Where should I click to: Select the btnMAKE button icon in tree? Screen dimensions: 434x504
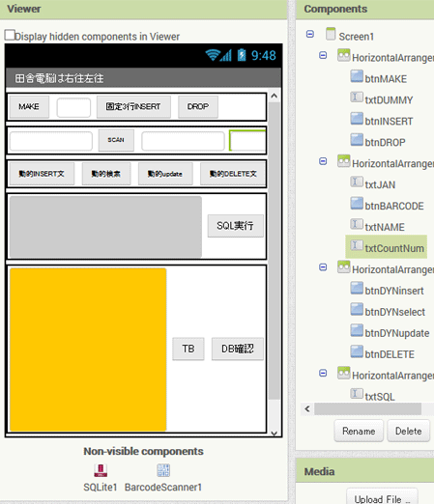pyautogui.click(x=357, y=76)
